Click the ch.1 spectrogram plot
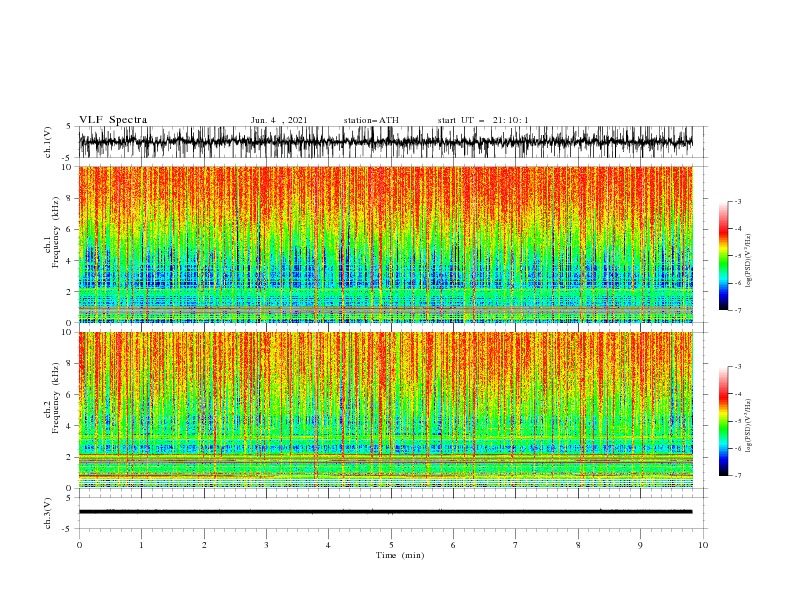 386,244
